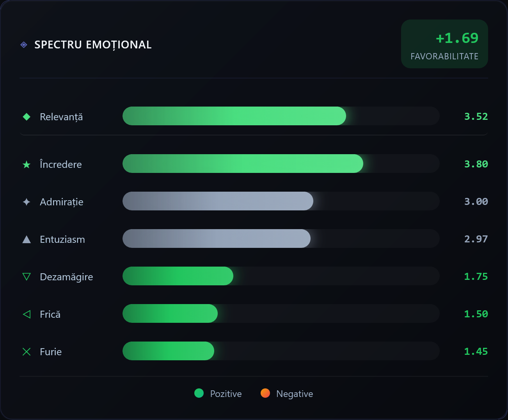Screen dimensions: 508x420
Task: Click the Entuziasm score 2.97
Action: [476, 239]
